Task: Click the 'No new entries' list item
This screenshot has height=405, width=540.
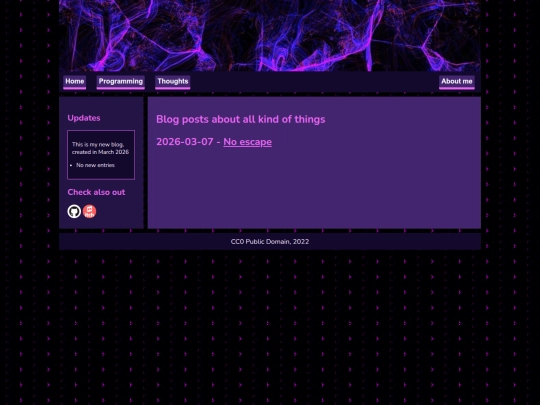Action: [95, 165]
